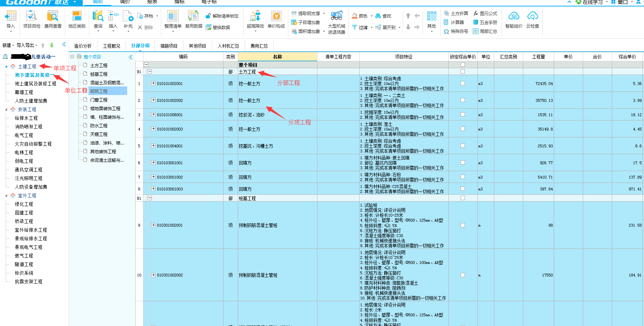Viewport: 644px width, 326px height.
Task: Select 砌筑工程 in section tree
Action: [107, 91]
